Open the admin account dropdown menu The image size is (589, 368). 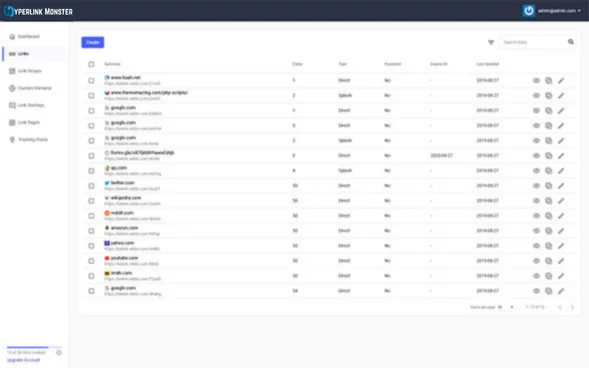pos(552,11)
